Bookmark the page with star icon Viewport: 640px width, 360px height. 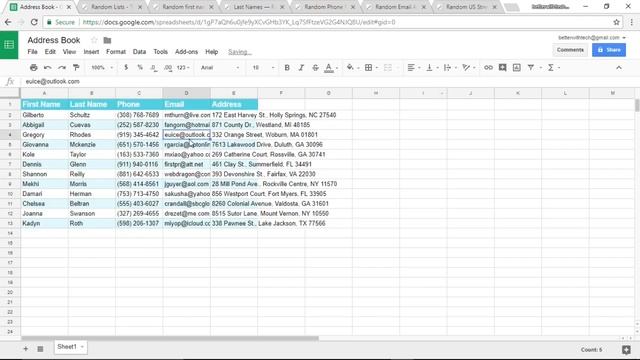616,22
